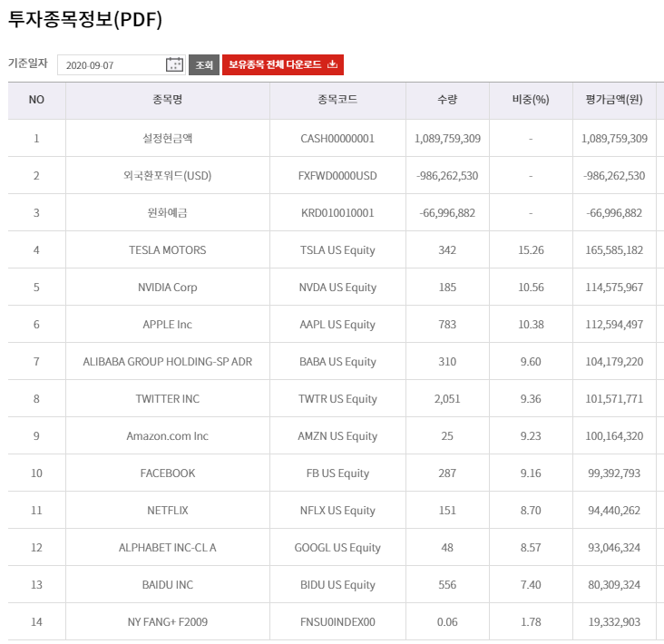Select the NVIDIA Corp name cell
Image resolution: width=664 pixels, height=644 pixels.
click(168, 288)
